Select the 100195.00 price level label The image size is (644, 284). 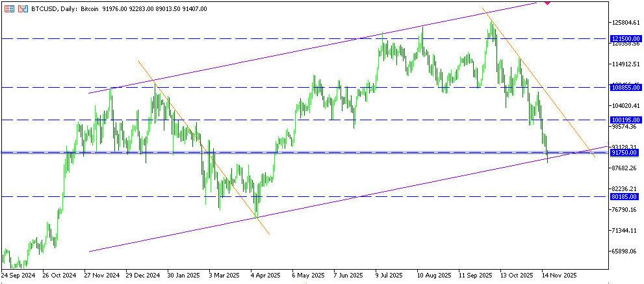click(626, 120)
